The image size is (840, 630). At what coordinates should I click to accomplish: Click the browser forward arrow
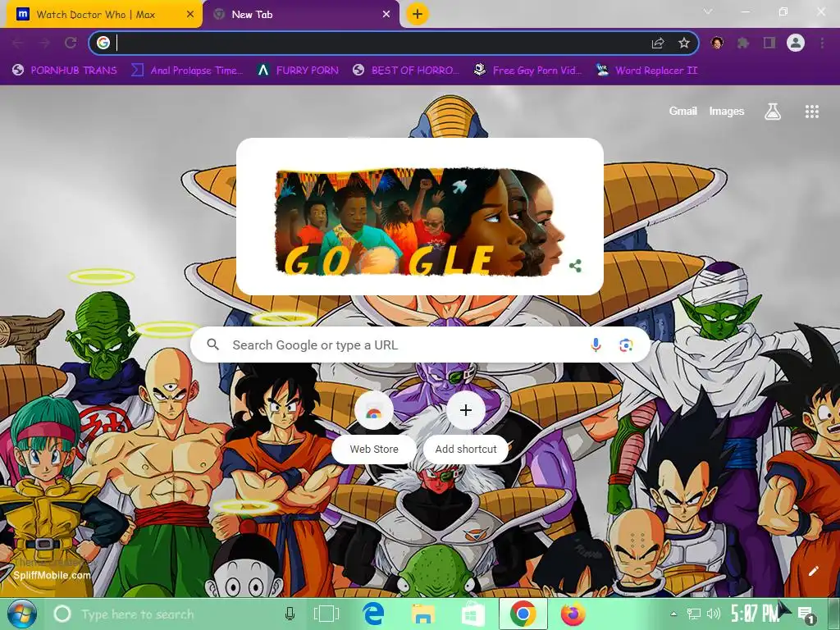[x=44, y=43]
